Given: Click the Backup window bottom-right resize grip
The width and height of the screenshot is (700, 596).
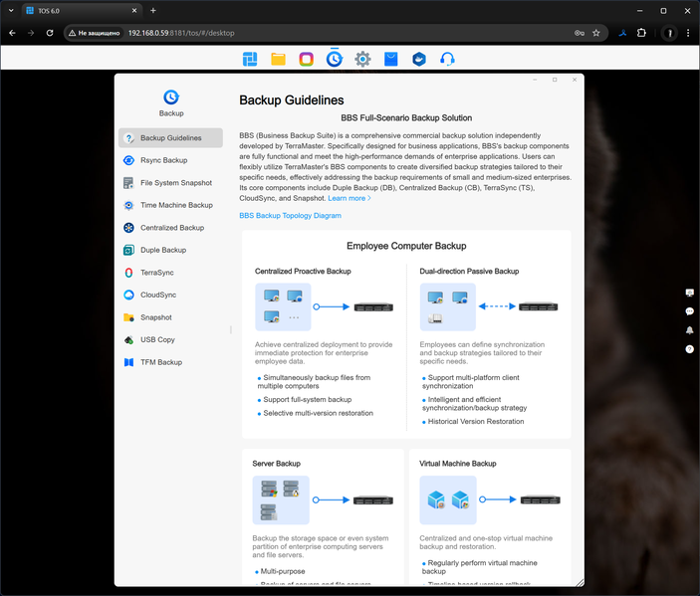Looking at the screenshot, I should pos(580,582).
